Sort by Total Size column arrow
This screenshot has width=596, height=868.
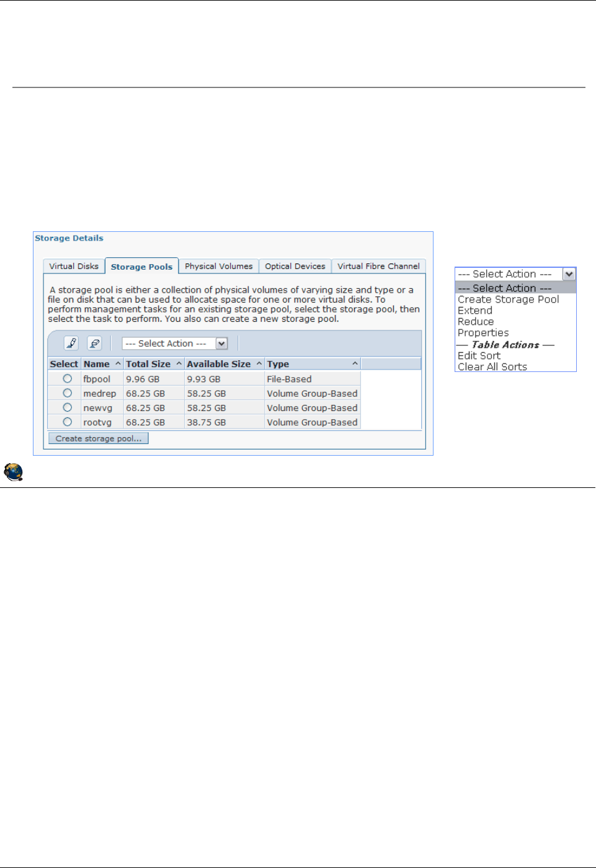(x=179, y=364)
